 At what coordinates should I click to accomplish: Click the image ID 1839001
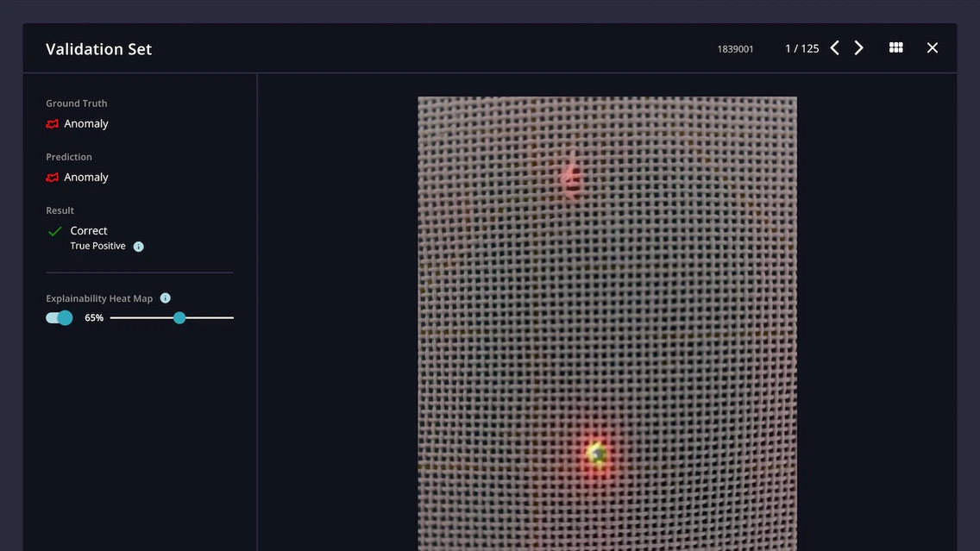[735, 49]
